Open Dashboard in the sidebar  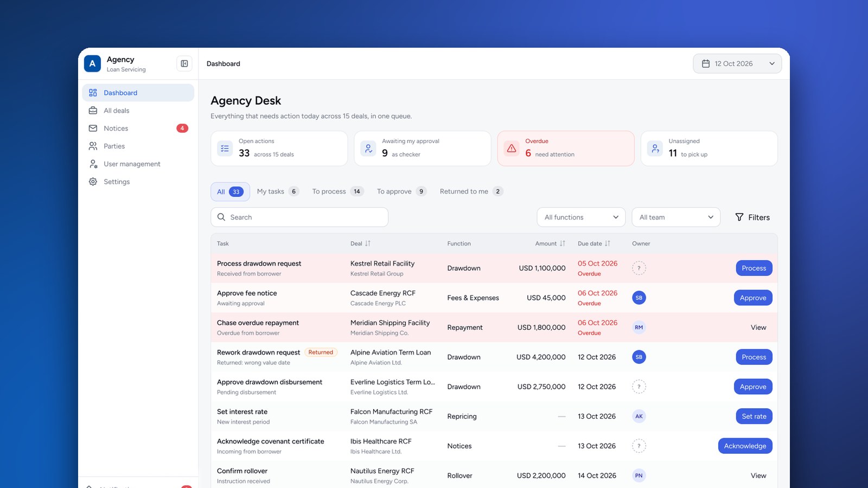(138, 93)
